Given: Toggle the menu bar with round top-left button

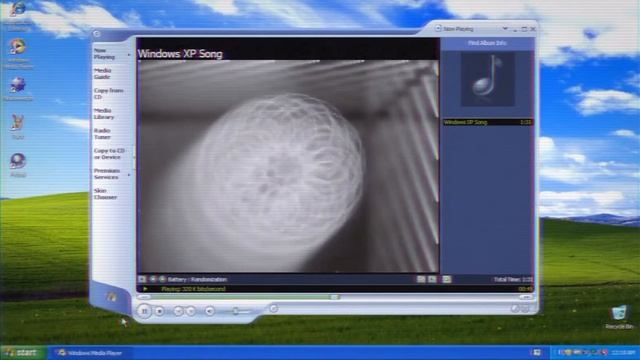Looking at the screenshot, I should click(x=97, y=34).
